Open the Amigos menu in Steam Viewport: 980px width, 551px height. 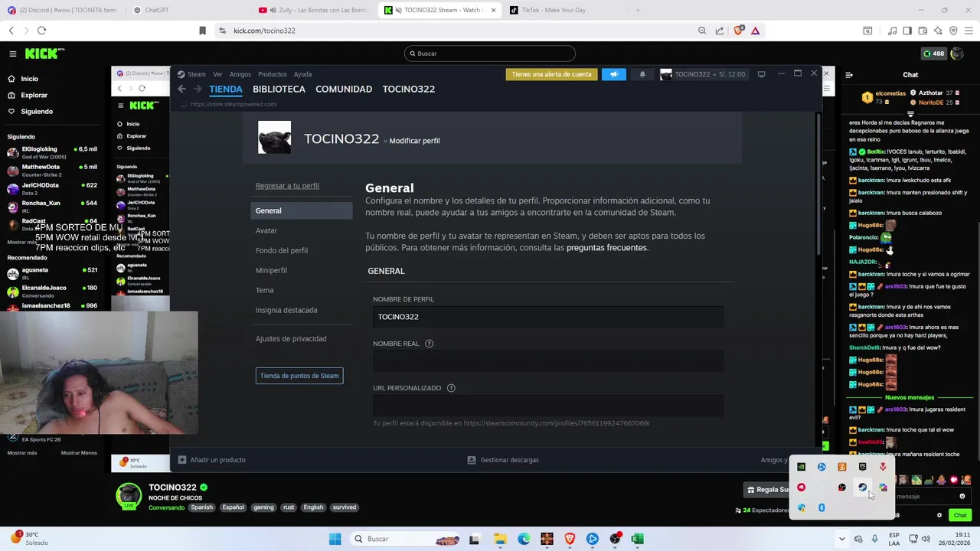pyautogui.click(x=240, y=74)
